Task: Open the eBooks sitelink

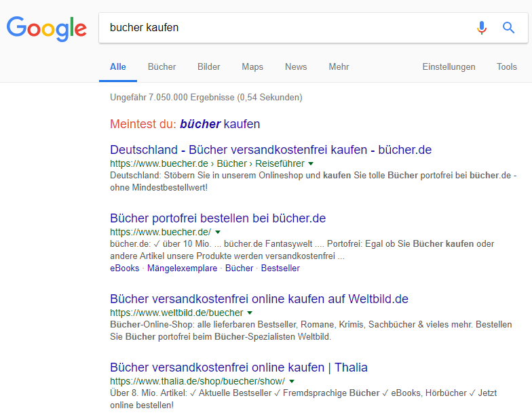Action: tap(125, 269)
